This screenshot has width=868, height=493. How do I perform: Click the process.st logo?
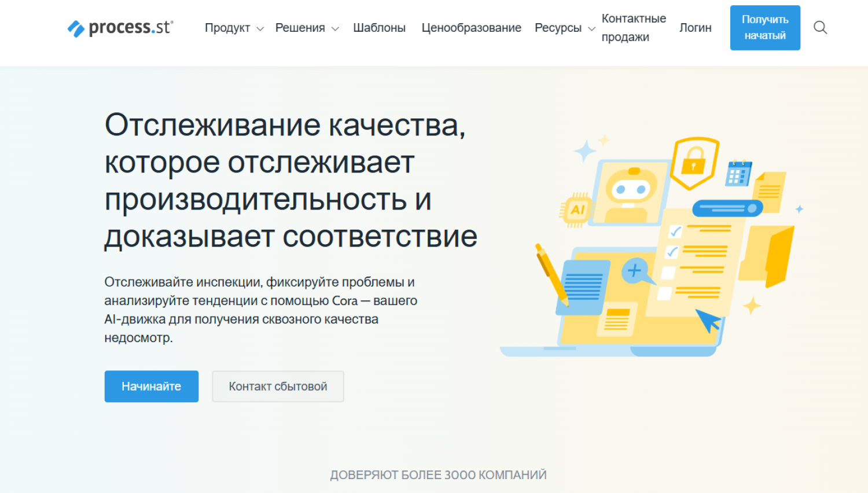120,28
